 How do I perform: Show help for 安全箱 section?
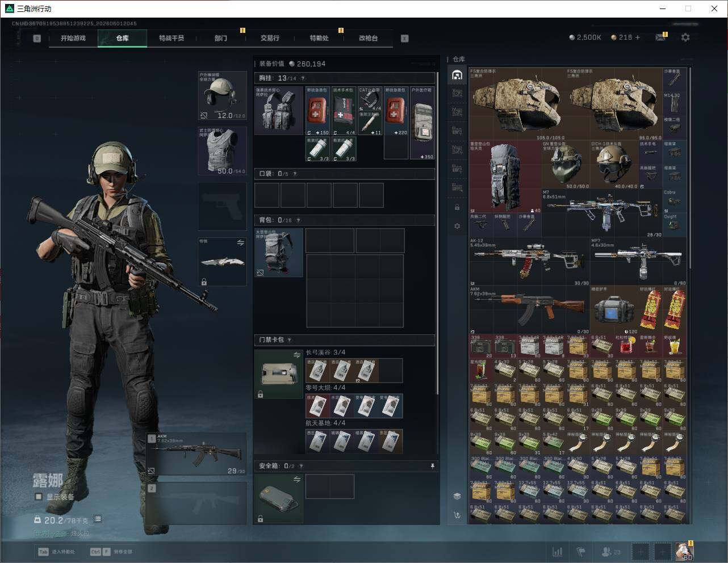tap(302, 466)
